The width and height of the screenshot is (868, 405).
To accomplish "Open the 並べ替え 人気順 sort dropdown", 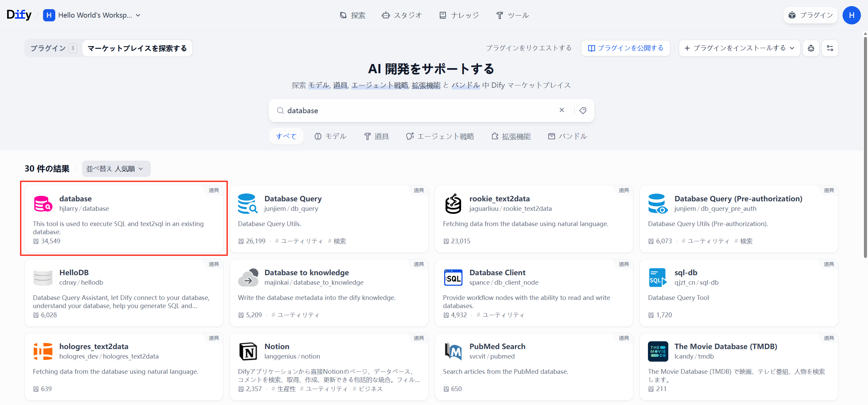I will tap(116, 168).
